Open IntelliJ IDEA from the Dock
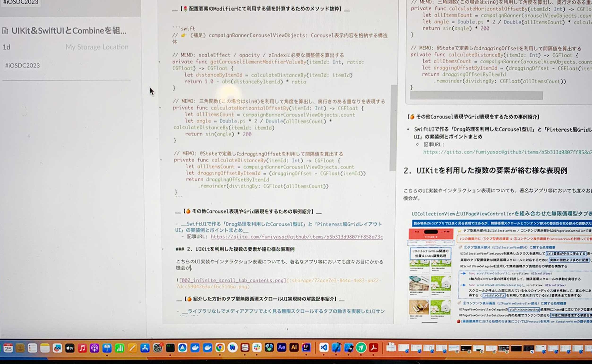Screen dimensions: 592x364 coord(306,348)
